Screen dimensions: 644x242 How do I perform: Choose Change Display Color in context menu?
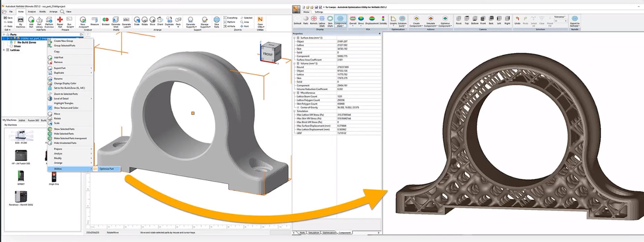click(x=65, y=83)
